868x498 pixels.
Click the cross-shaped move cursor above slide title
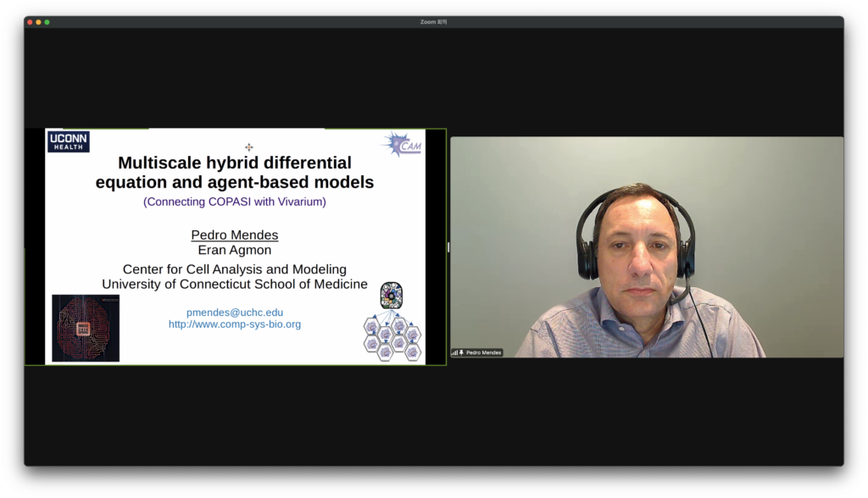pyautogui.click(x=248, y=147)
